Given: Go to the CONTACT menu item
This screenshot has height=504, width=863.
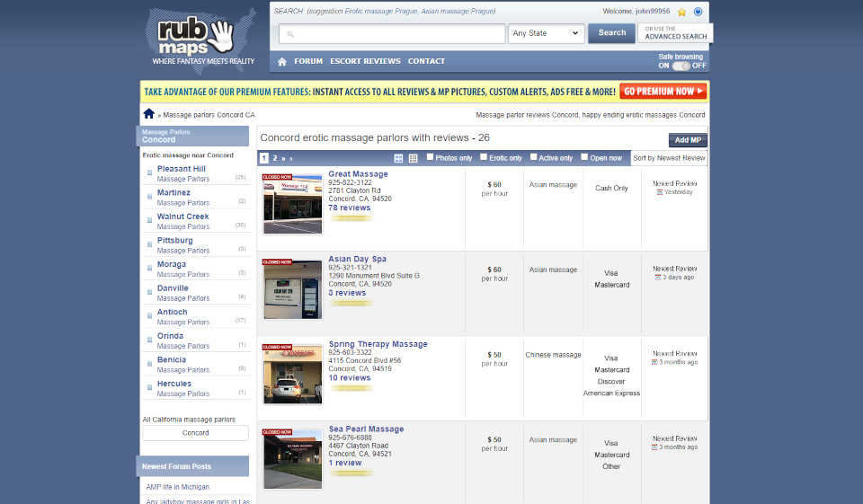Looking at the screenshot, I should click(x=426, y=61).
